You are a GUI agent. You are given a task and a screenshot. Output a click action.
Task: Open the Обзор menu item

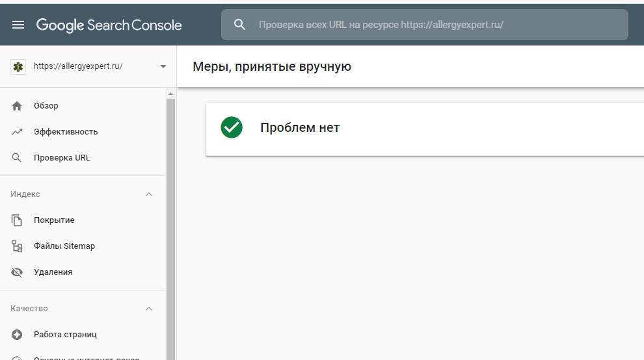pos(46,106)
